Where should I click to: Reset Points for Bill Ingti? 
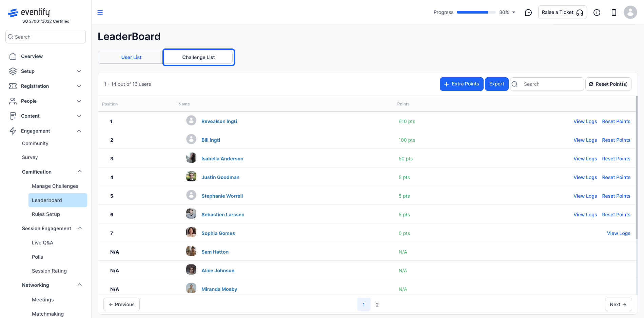616,140
